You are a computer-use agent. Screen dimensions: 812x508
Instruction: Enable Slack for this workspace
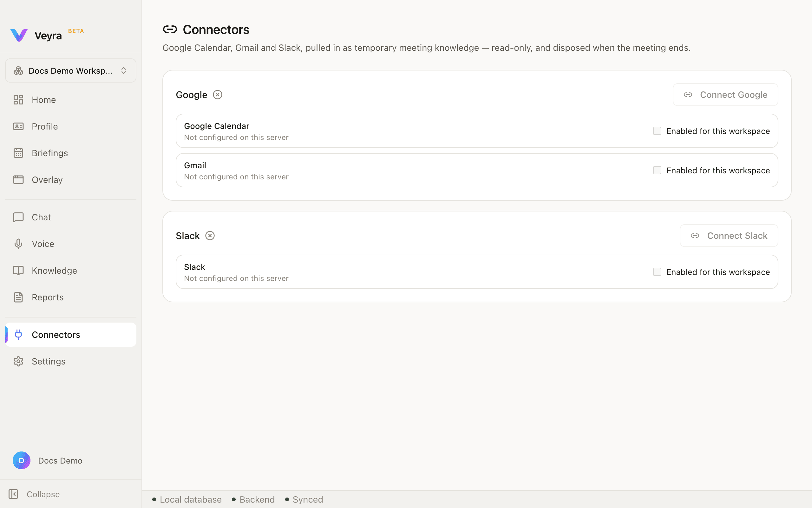click(x=657, y=272)
